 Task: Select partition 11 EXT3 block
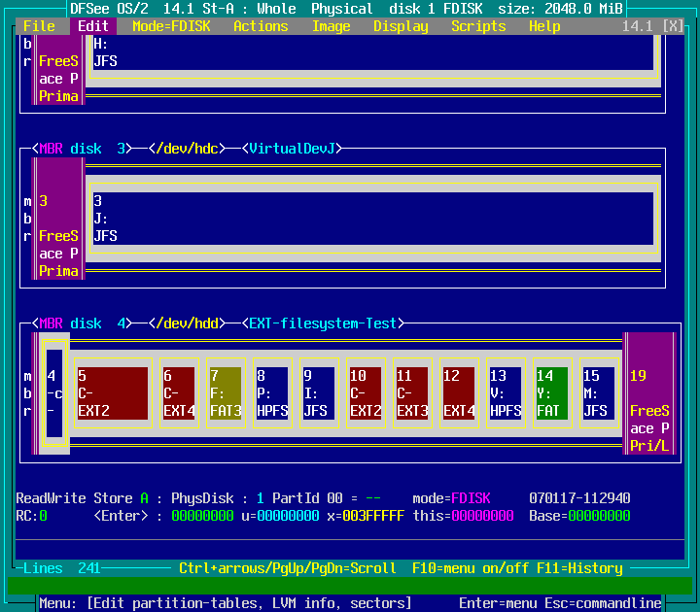412,393
